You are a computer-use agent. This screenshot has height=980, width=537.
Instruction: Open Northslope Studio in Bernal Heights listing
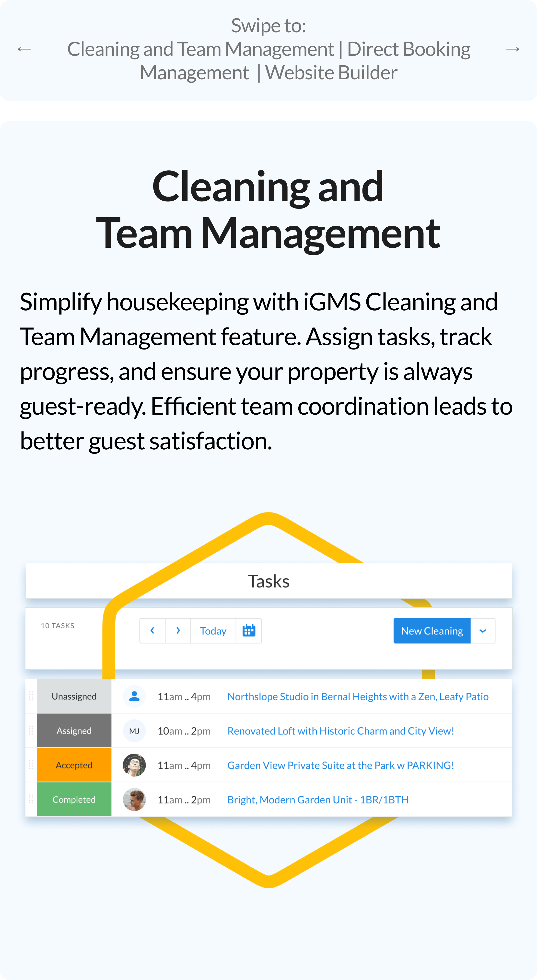(x=358, y=696)
